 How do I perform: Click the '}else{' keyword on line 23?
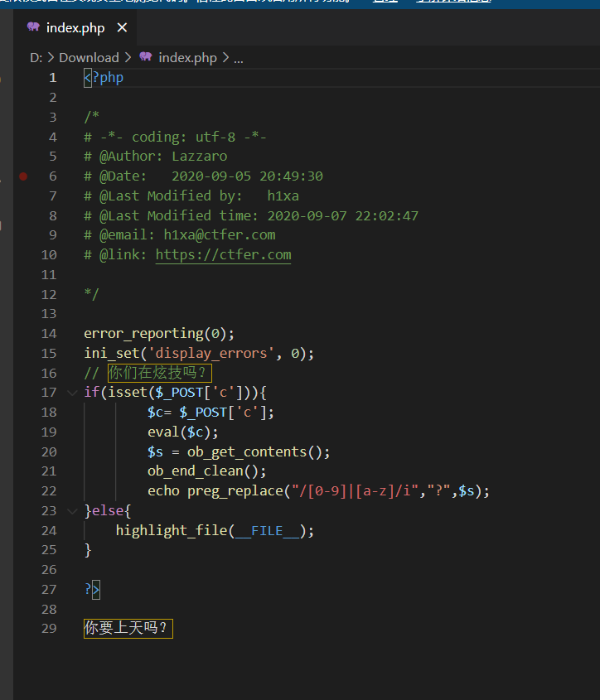pyautogui.click(x=108, y=511)
